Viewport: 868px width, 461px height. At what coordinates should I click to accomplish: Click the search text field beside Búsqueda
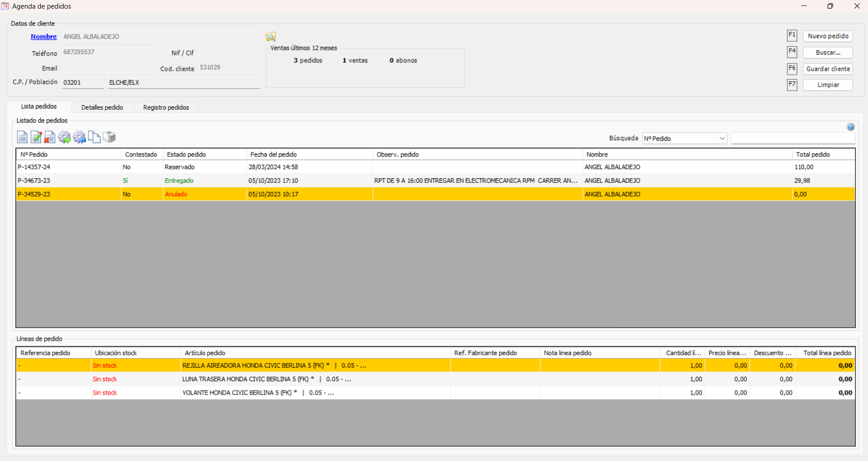(x=793, y=138)
